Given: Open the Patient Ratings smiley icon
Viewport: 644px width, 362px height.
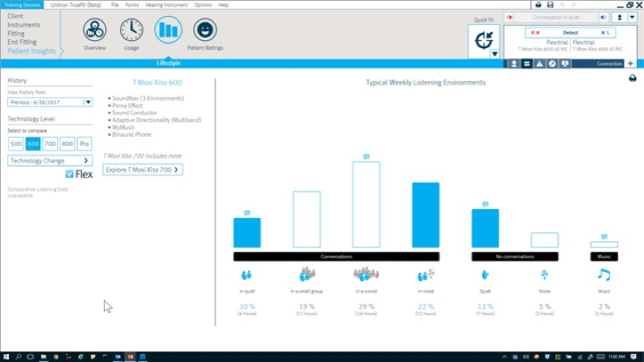Looking at the screenshot, I should pyautogui.click(x=205, y=30).
